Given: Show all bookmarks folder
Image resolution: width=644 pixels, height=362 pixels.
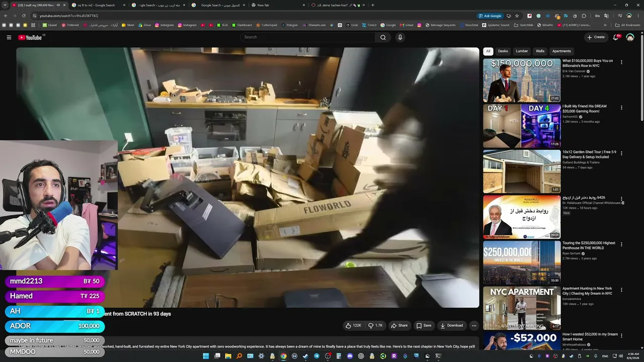Looking at the screenshot, I should tap(627, 25).
